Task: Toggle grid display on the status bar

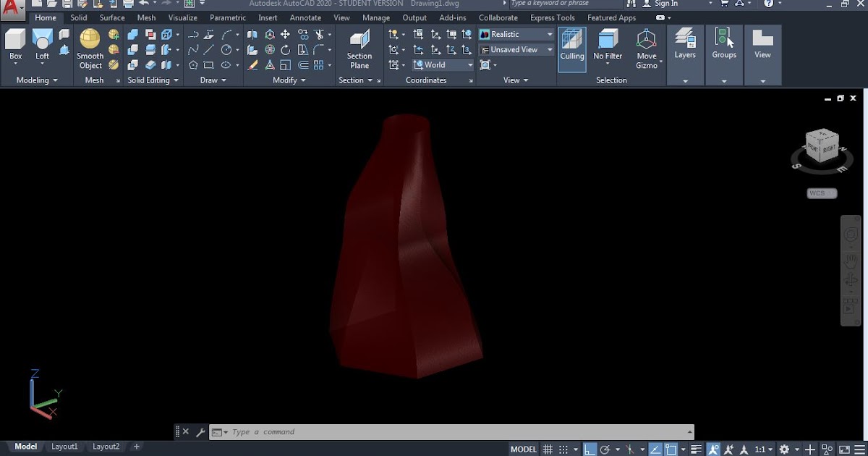Action: [548, 449]
